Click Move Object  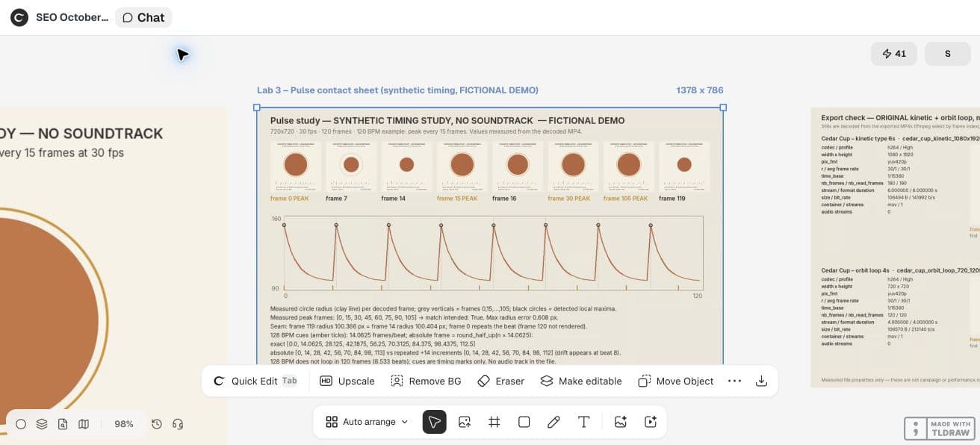coord(677,381)
